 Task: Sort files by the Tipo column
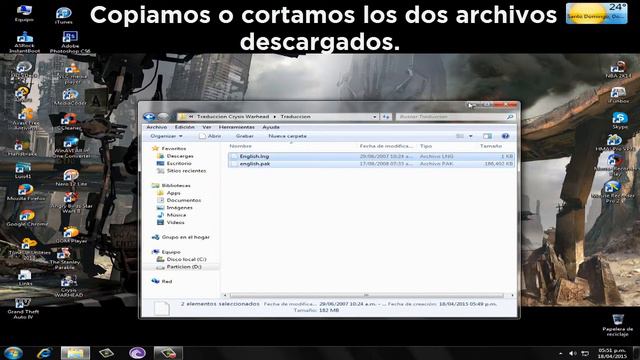coord(426,146)
